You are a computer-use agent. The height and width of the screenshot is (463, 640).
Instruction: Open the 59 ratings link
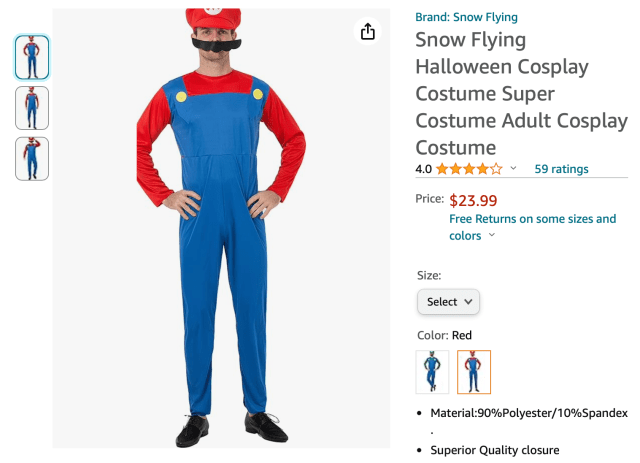pyautogui.click(x=561, y=169)
